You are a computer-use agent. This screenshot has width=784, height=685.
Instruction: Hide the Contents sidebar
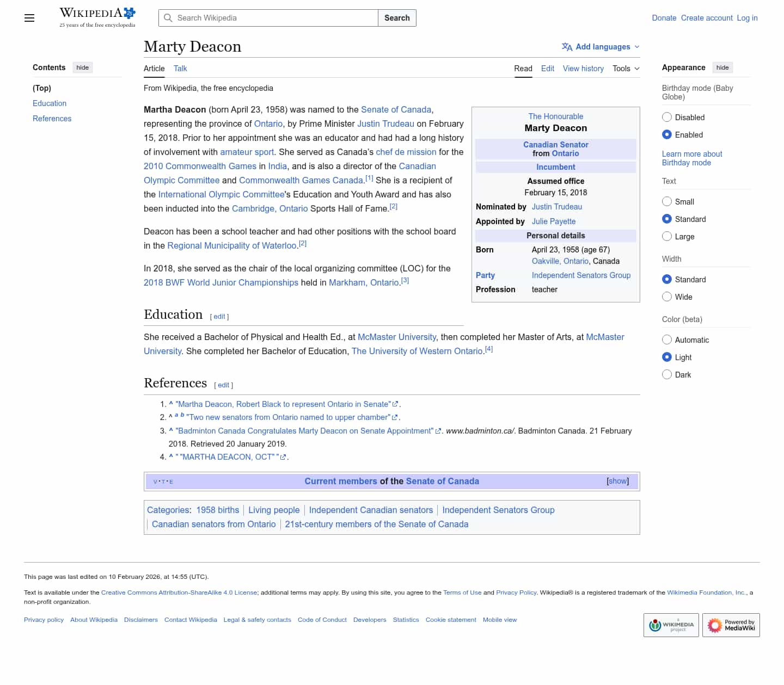(x=83, y=67)
